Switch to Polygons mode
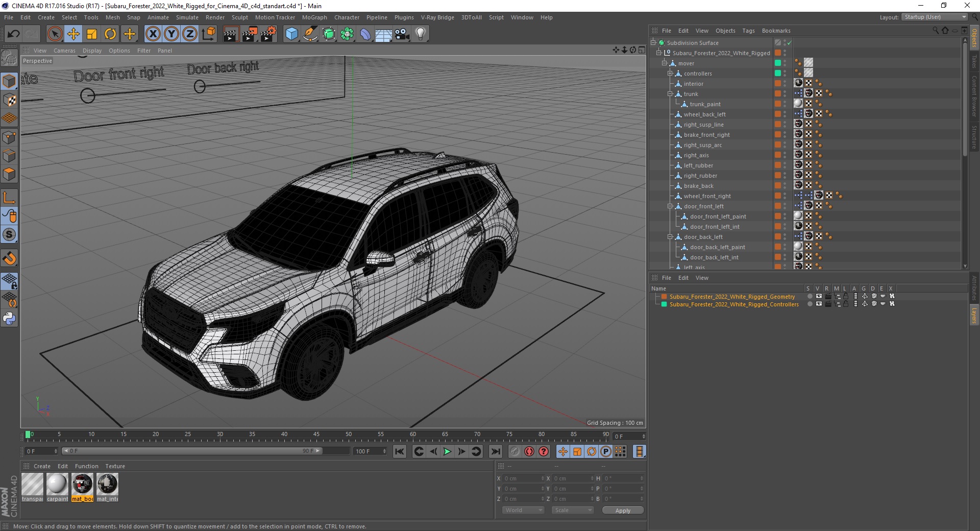 click(9, 174)
